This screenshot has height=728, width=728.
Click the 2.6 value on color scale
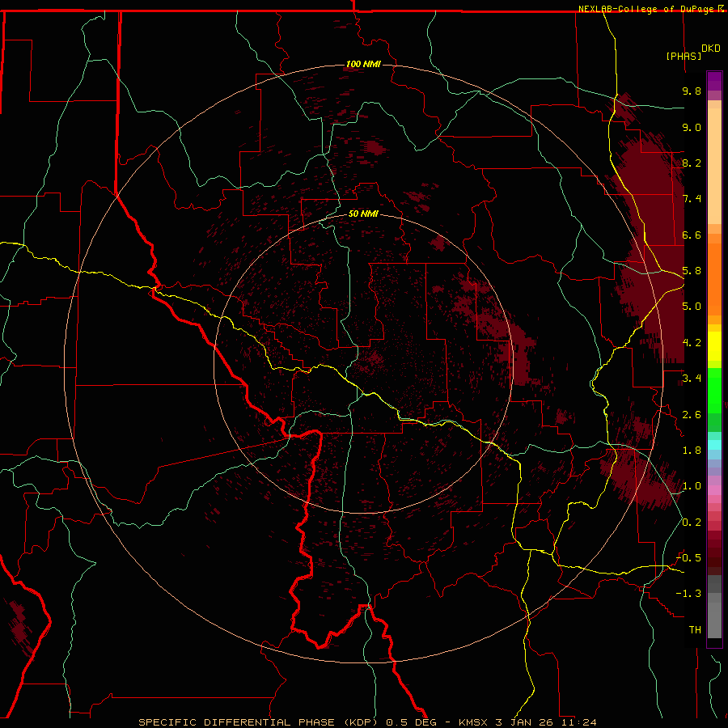pyautogui.click(x=692, y=415)
